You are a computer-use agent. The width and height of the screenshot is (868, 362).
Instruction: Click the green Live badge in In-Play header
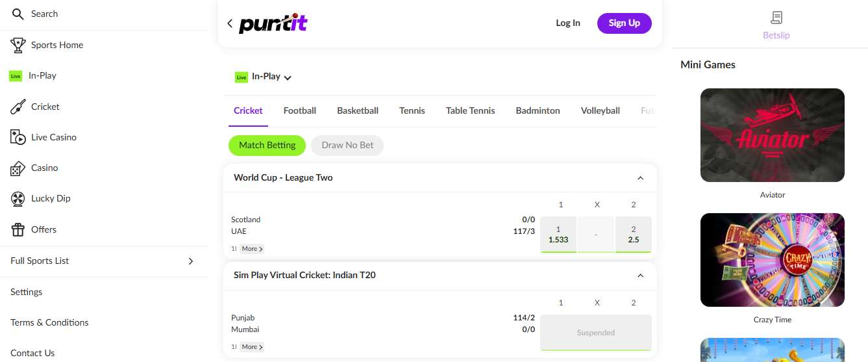242,77
